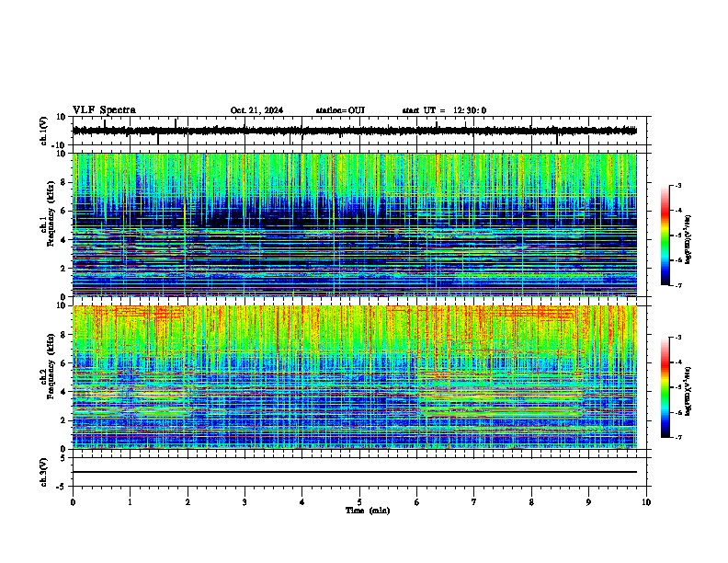Click the ch.1 spectrogram color bar

pyautogui.click(x=665, y=236)
